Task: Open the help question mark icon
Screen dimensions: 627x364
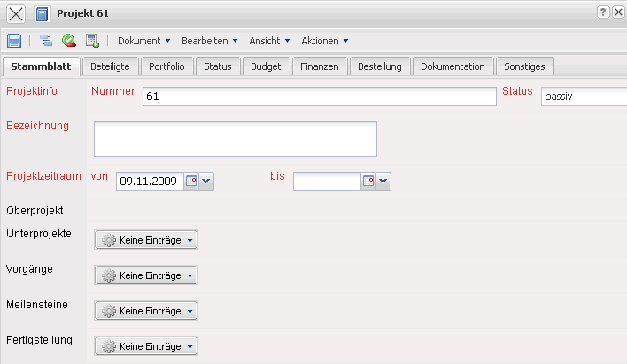Action: (x=603, y=12)
